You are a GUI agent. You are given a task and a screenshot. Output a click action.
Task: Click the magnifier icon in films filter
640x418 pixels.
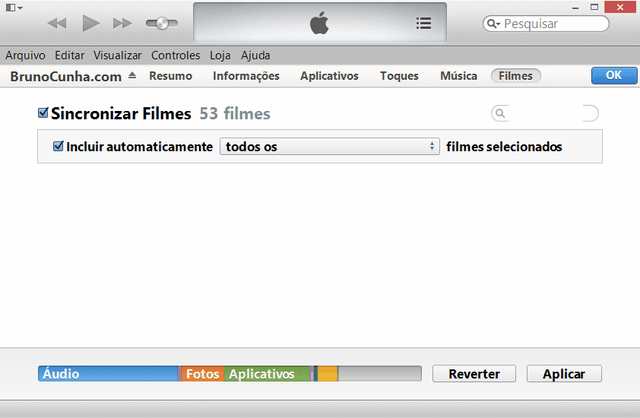pos(500,113)
